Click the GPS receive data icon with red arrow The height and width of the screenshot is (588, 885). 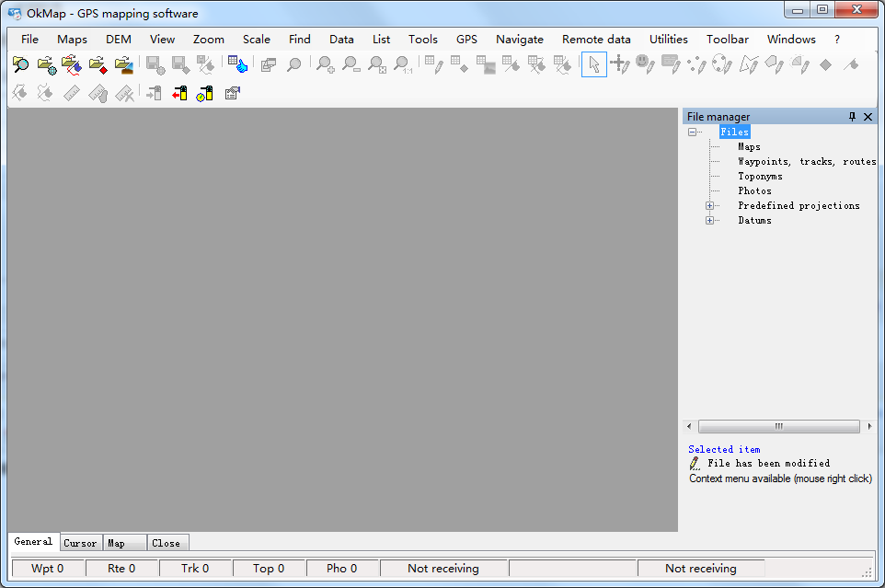pyautogui.click(x=179, y=93)
